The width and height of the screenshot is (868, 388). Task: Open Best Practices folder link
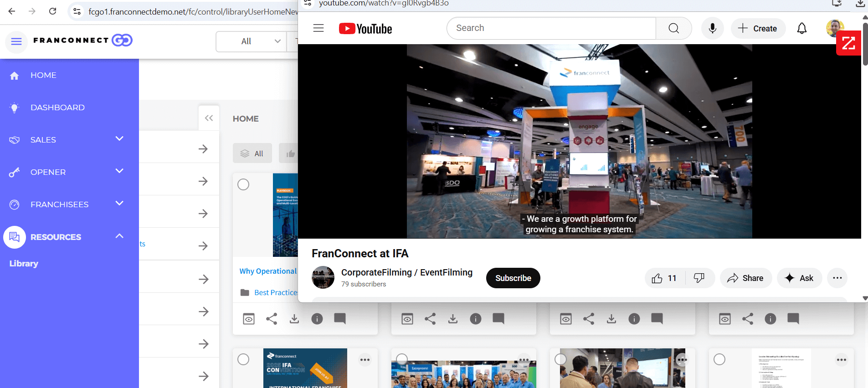276,292
